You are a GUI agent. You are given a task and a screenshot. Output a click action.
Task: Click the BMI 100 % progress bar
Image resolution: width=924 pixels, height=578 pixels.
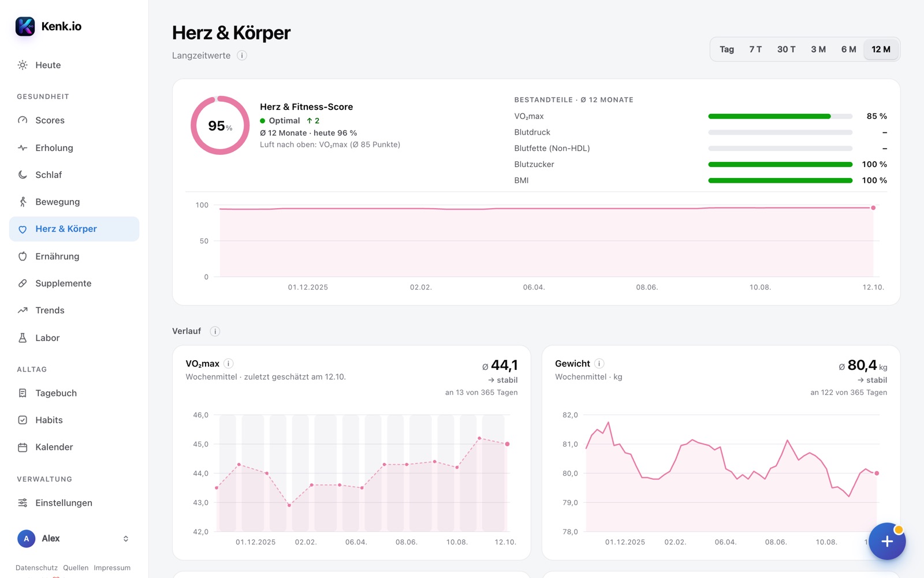point(780,180)
